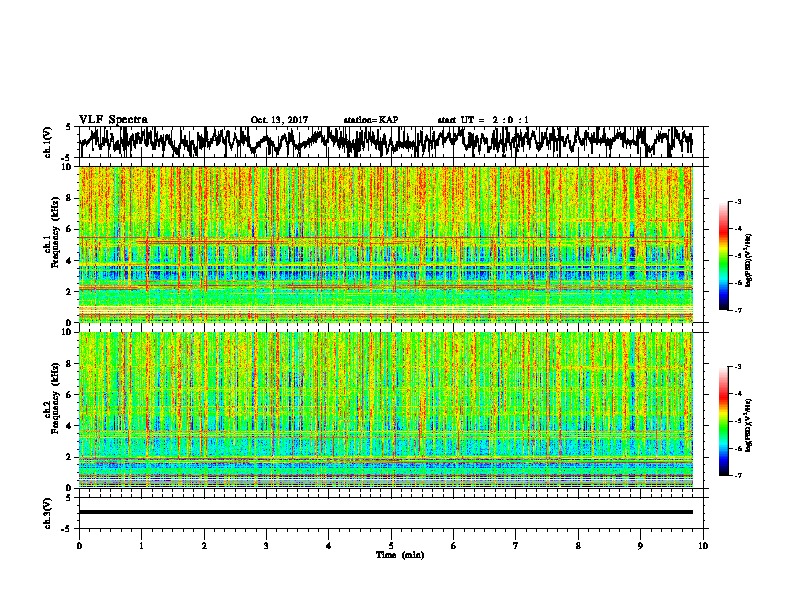Click time axis tick label "9"
This screenshot has width=792, height=612.
coord(640,546)
